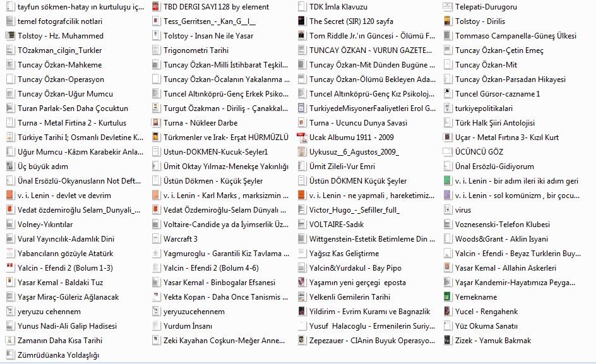This screenshot has height=364, width=596.
Task: Click 'Yagmuroglu - Garantili Kiz Tavlama ...' file
Action: click(x=226, y=254)
